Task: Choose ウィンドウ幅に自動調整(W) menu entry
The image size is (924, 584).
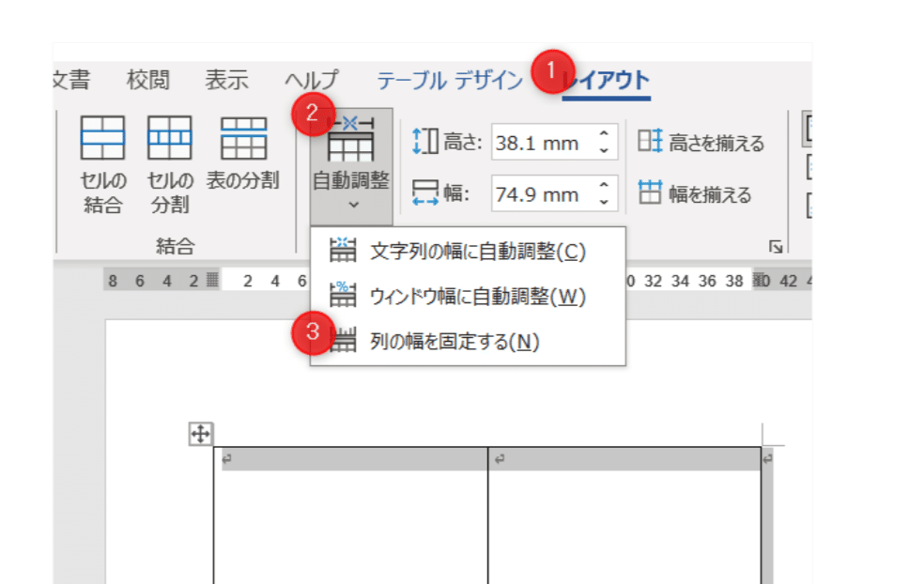Action: (468, 297)
